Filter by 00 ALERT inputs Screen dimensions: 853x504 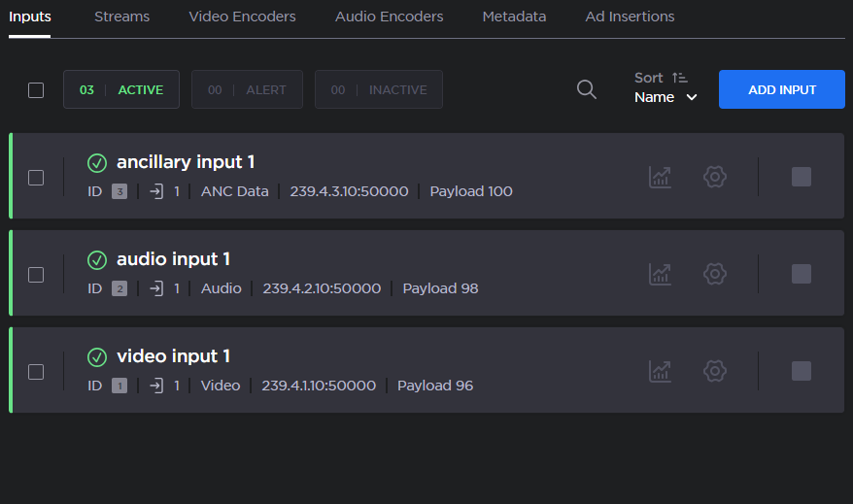[247, 89]
